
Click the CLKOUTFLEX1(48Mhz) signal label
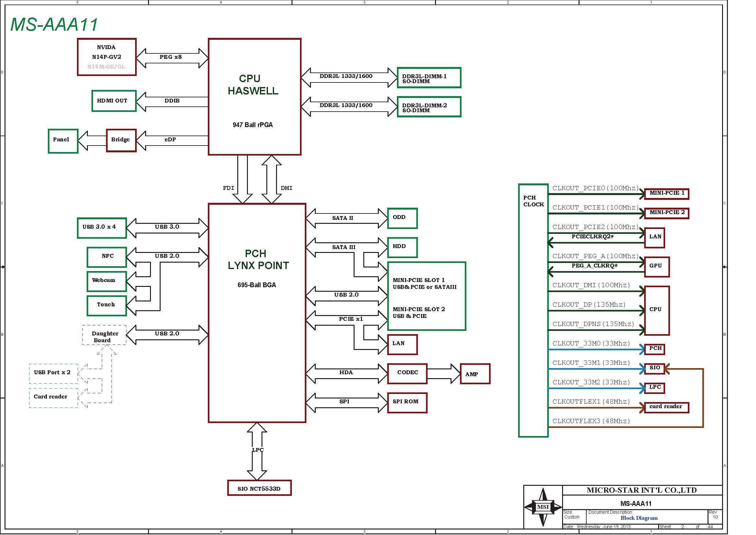[591, 402]
